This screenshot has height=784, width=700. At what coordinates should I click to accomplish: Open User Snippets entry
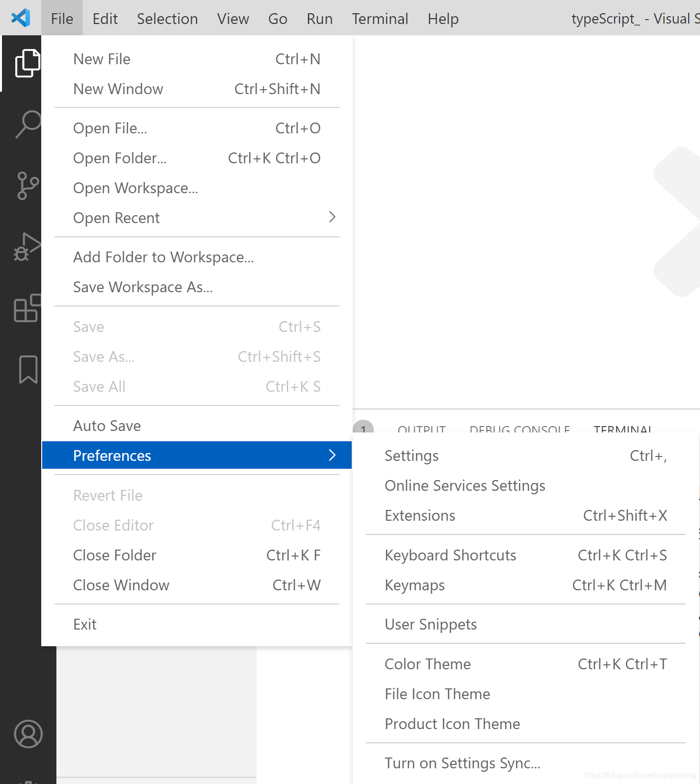point(526,624)
